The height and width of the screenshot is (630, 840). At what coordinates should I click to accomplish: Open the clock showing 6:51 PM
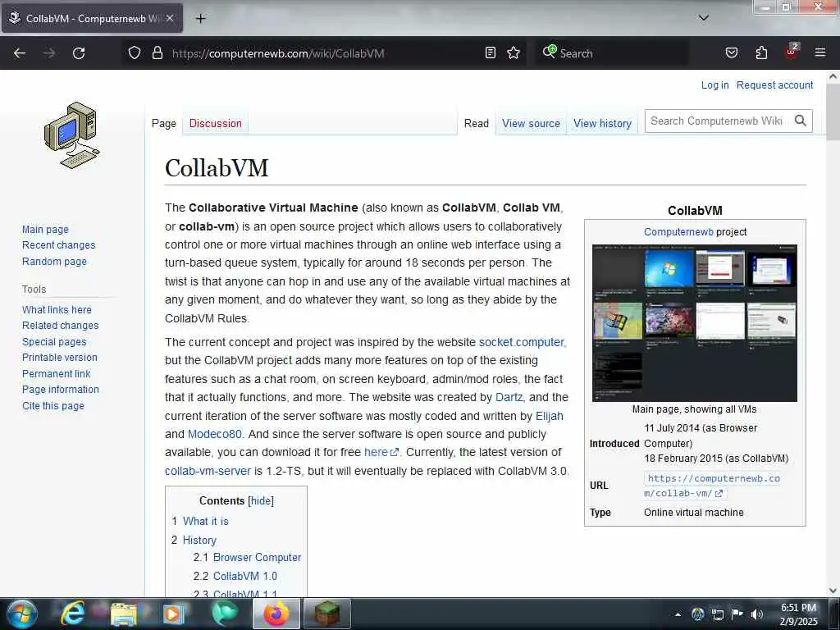798,614
